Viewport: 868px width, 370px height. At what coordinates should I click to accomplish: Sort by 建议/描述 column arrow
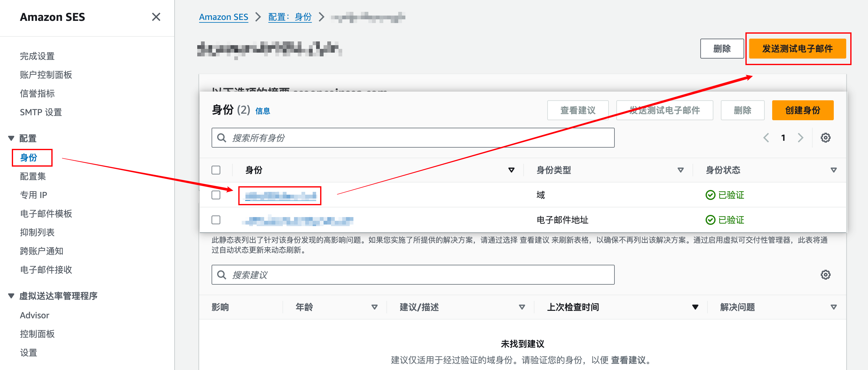(522, 307)
